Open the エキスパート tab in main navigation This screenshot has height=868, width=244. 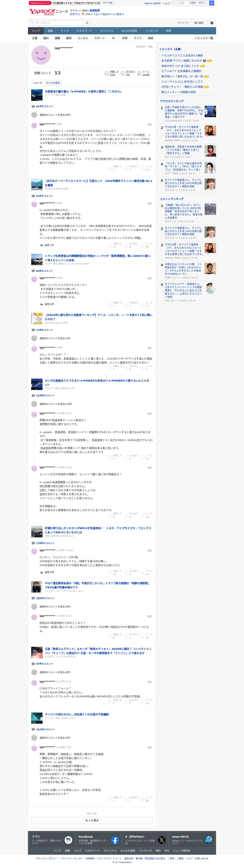point(84,31)
